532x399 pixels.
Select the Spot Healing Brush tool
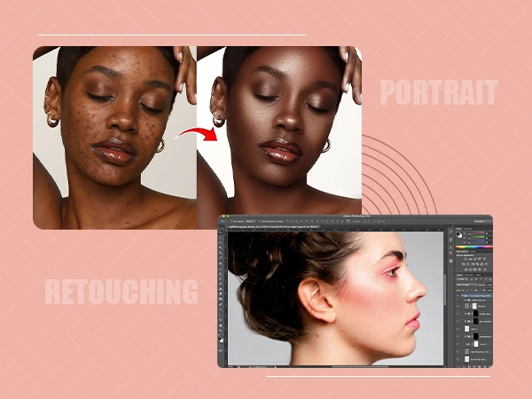click(x=221, y=263)
